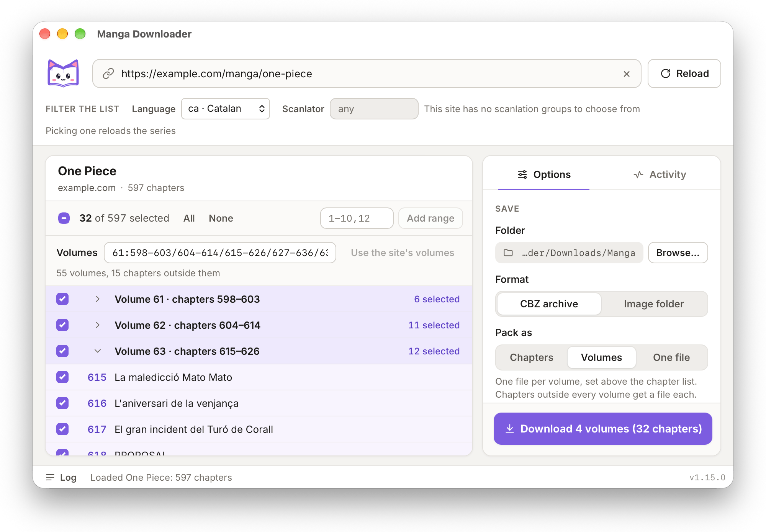Pack as Volumes

601,357
